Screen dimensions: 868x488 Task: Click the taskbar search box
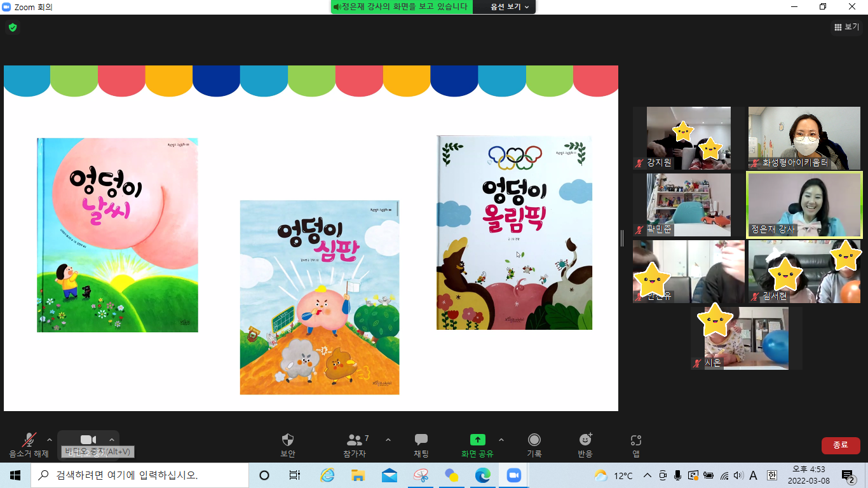point(140,475)
